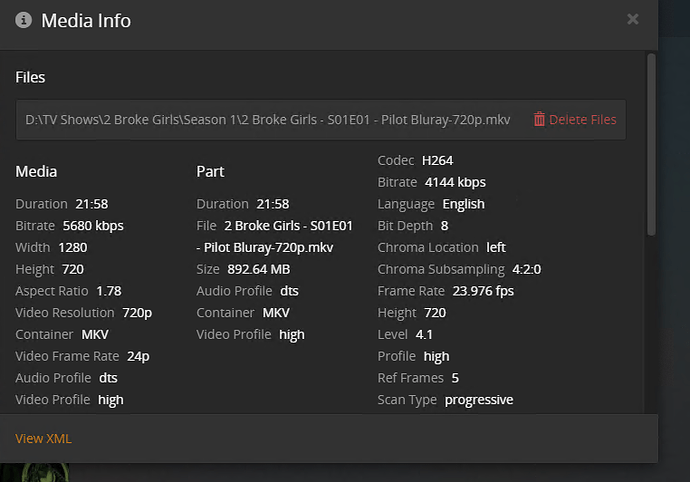Close the Media Info dialog
Image resolution: width=690 pixels, height=482 pixels.
point(632,18)
